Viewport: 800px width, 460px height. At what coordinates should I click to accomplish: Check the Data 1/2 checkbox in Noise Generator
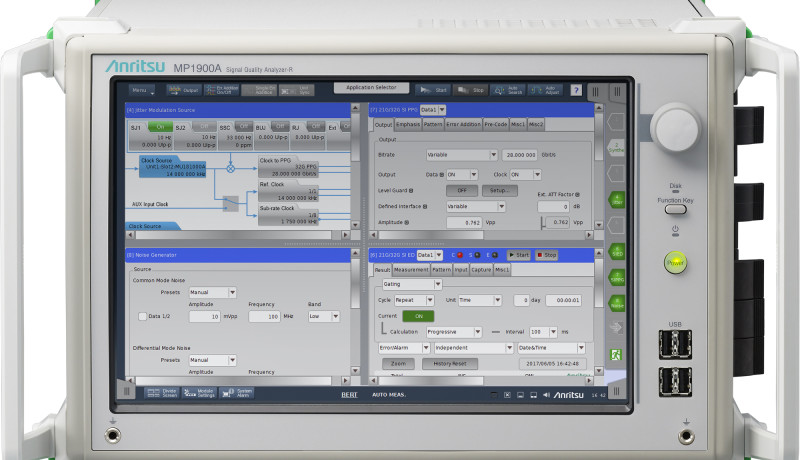(142, 317)
